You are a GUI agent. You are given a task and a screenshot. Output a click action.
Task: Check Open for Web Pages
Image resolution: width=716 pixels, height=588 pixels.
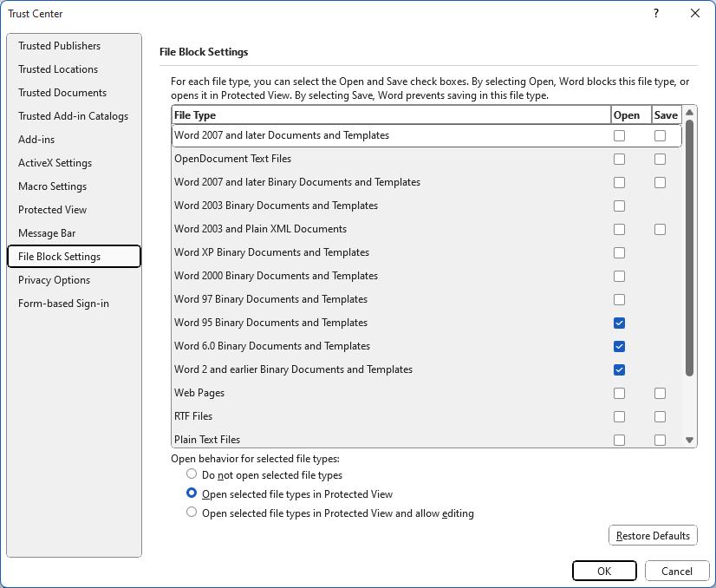click(x=619, y=394)
